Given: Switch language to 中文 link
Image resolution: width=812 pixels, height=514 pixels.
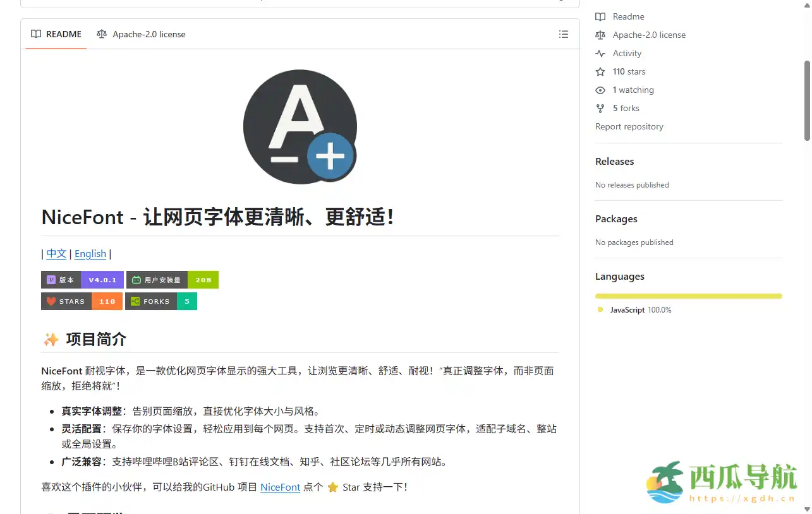Looking at the screenshot, I should (56, 254).
